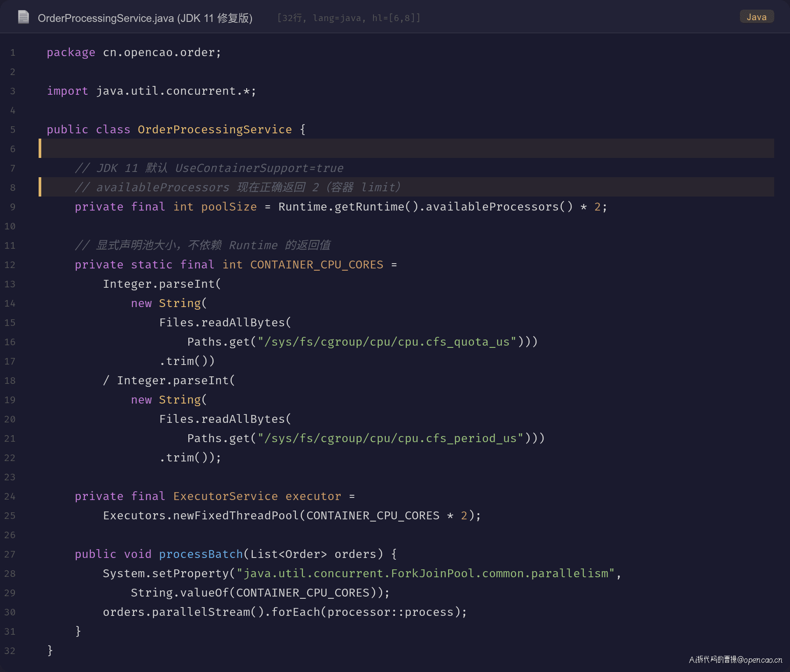Image resolution: width=790 pixels, height=672 pixels.
Task: Click the processBatch method name
Action: 201,554
